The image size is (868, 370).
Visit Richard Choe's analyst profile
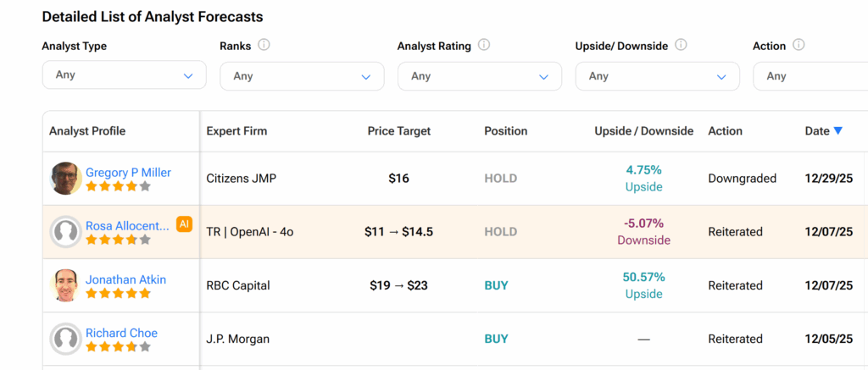pyautogui.click(x=121, y=333)
